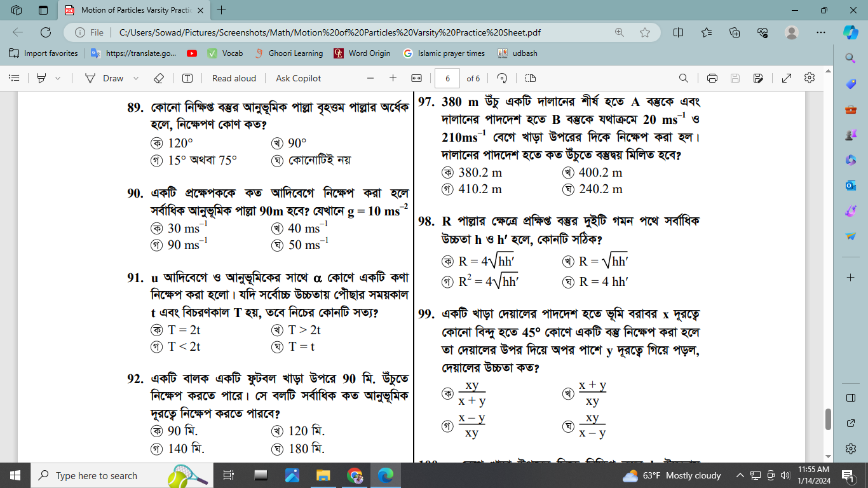Zoom in using the plus icon

(393, 78)
